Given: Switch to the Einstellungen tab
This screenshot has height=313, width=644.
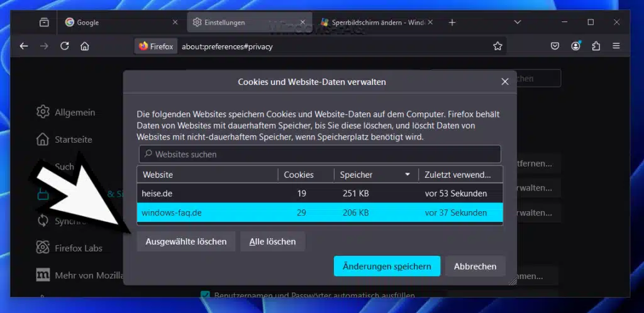Looking at the screenshot, I should pos(249,23).
